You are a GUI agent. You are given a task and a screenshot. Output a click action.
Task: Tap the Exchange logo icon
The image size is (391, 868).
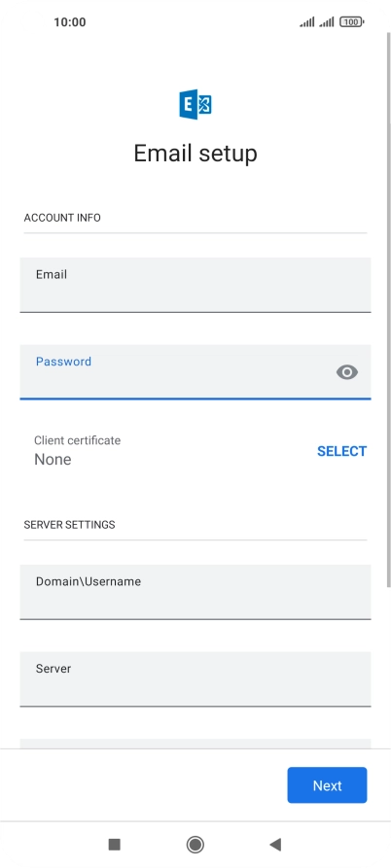(x=195, y=105)
